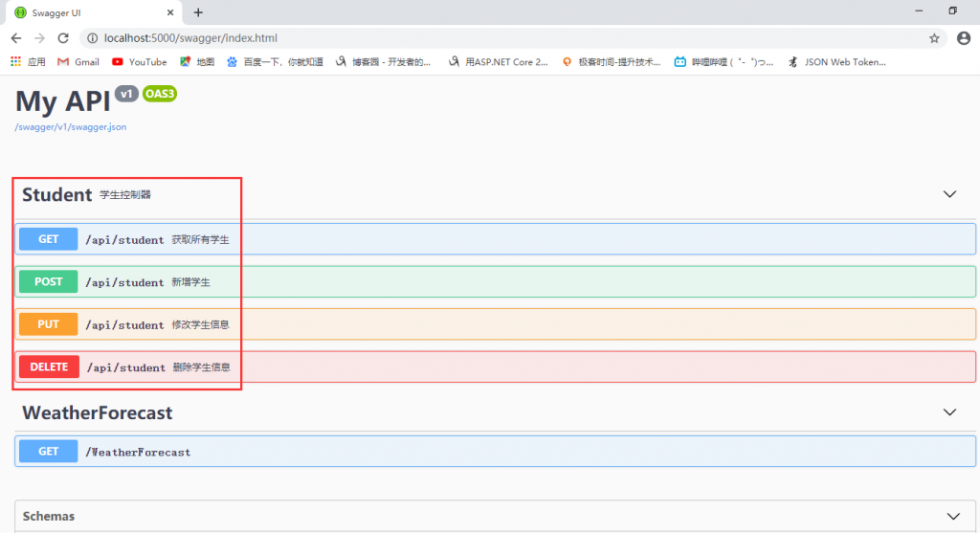Screen dimensions: 980x533
Task: Open the apps bookmark shortcut
Action: pos(28,62)
